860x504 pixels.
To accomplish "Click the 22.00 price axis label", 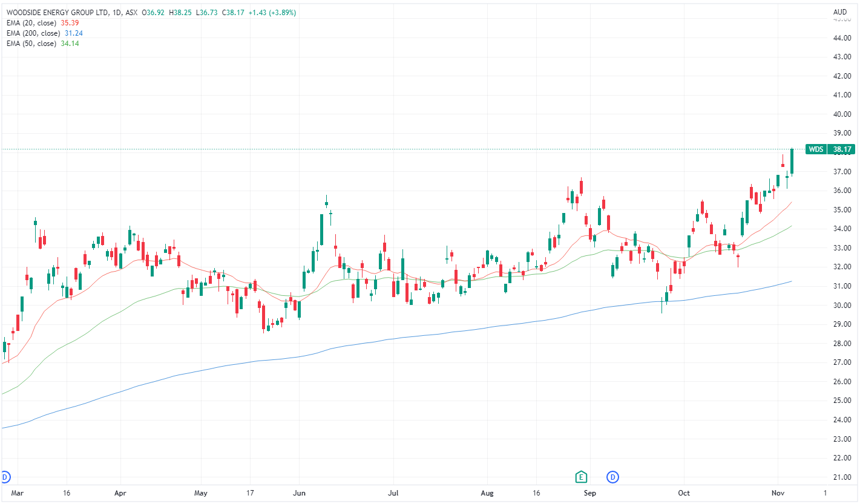I will [842, 458].
